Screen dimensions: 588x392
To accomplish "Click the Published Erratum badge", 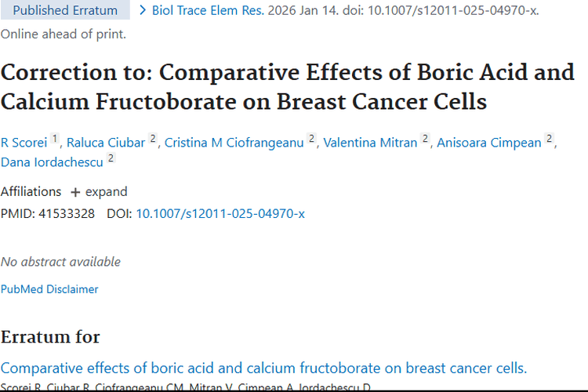I will pyautogui.click(x=65, y=11).
